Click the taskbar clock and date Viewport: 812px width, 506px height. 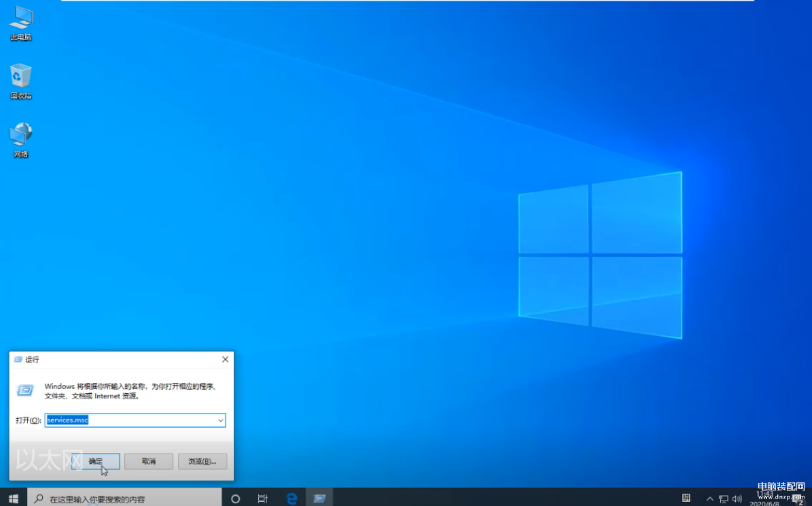click(x=765, y=499)
